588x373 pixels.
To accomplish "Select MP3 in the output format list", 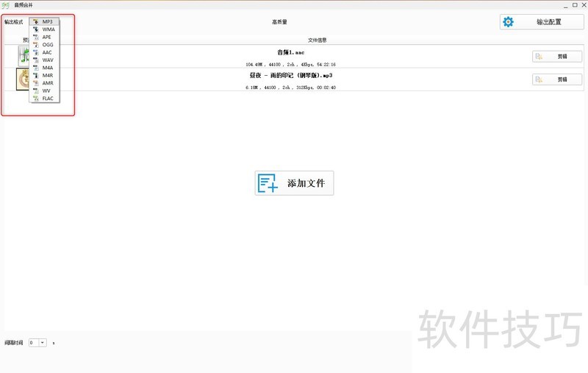I will (44, 22).
